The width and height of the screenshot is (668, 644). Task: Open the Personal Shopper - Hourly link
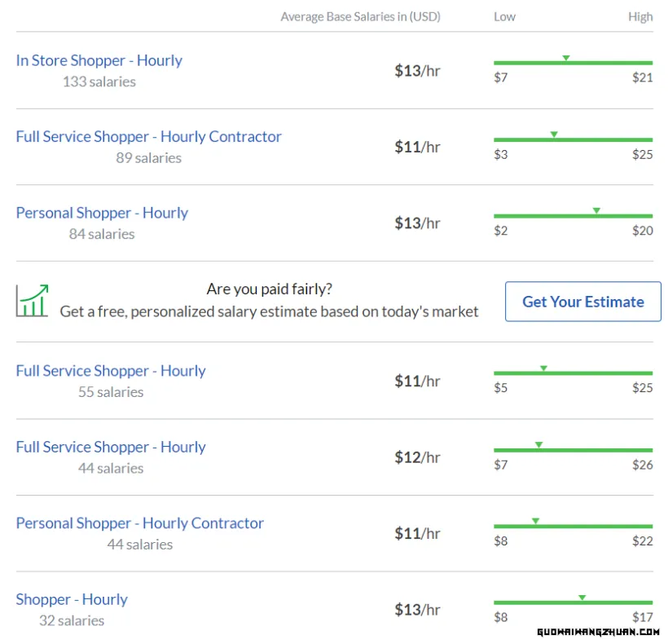[102, 213]
